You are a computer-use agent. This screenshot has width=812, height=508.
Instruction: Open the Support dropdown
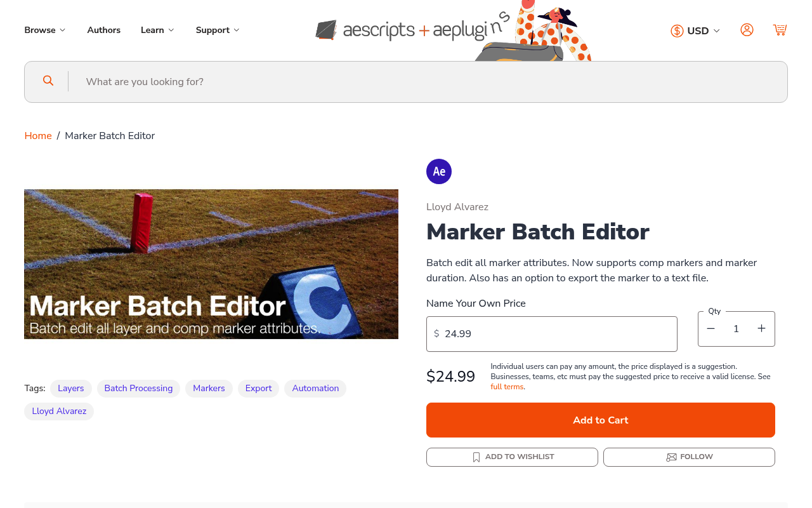(217, 29)
